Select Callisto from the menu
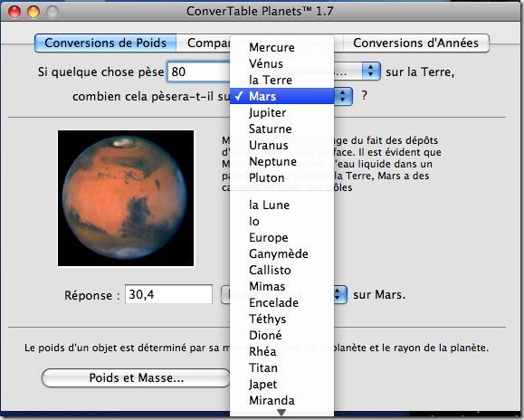Screen dimensions: 524x420 [281, 271]
